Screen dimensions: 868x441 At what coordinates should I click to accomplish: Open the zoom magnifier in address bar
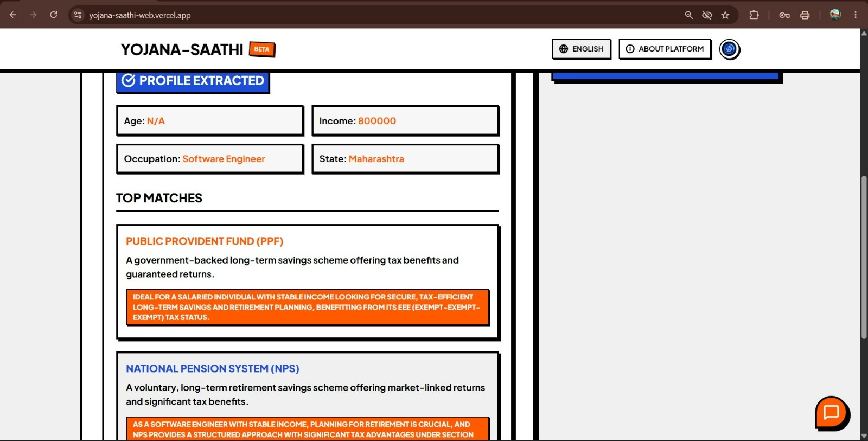coord(689,15)
